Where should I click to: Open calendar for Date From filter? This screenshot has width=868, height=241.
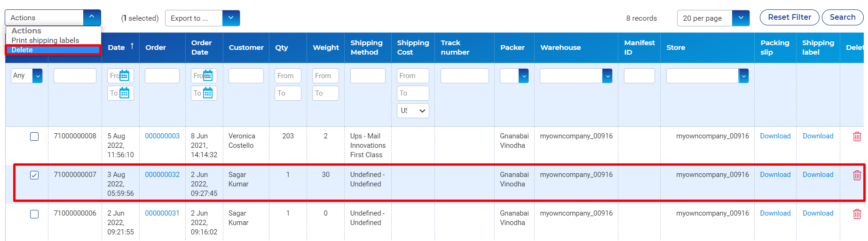coord(124,75)
